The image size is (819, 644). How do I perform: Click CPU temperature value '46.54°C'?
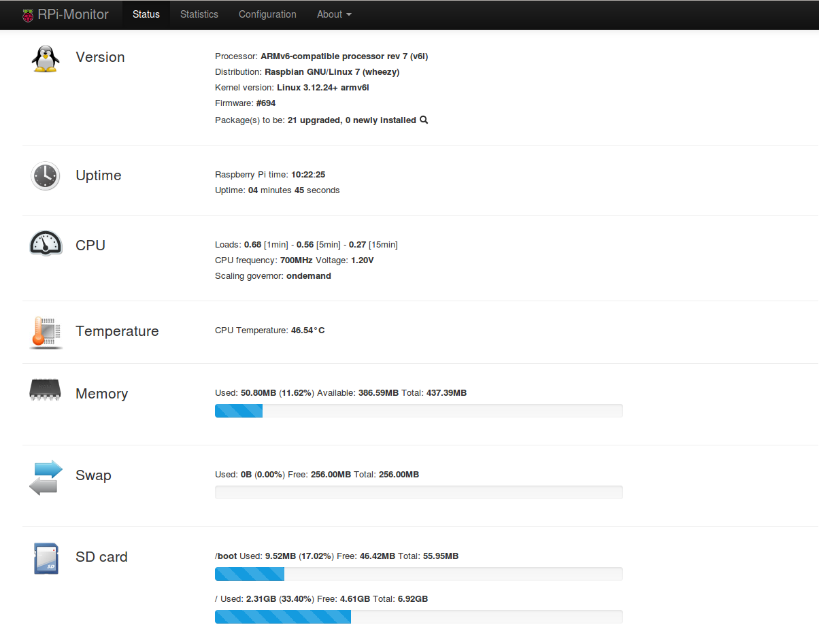click(308, 331)
